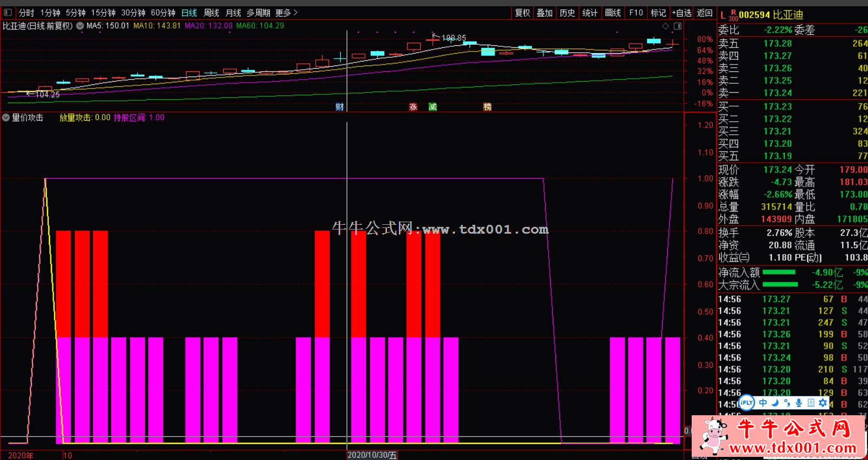Click the 2020/10/30/五 date marker on the time axis
This screenshot has width=868, height=460.
pos(372,455)
